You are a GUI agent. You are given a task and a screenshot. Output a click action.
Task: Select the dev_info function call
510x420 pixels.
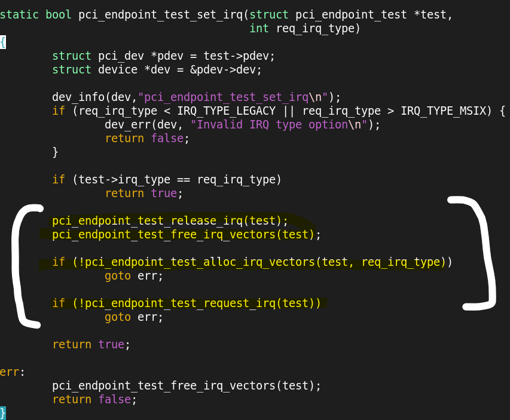(75, 97)
